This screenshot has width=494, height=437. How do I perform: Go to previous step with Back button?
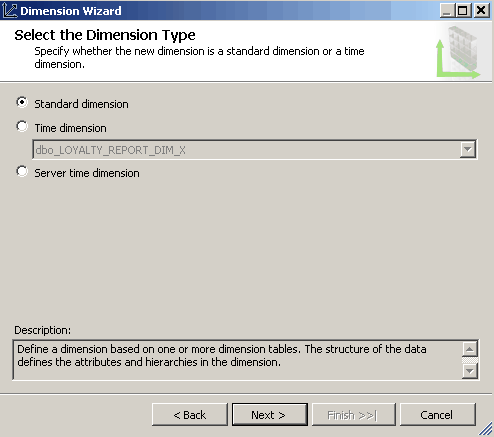pos(190,415)
